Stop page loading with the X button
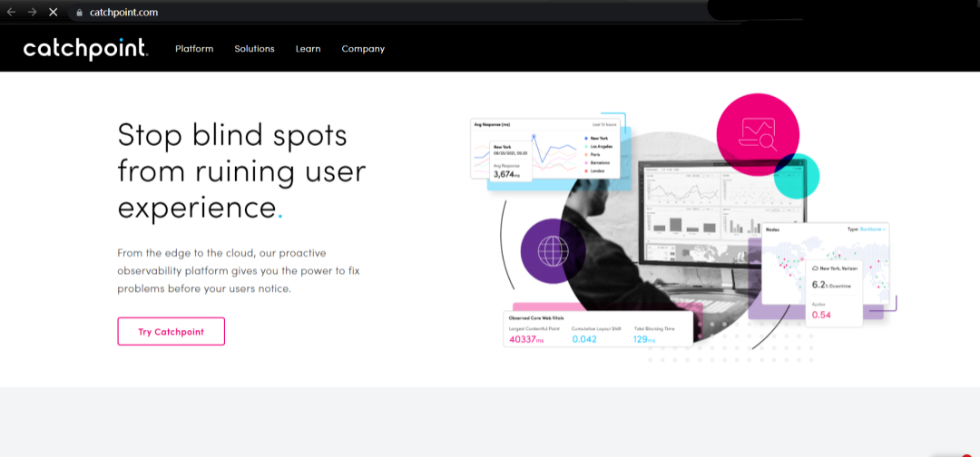 click(54, 12)
